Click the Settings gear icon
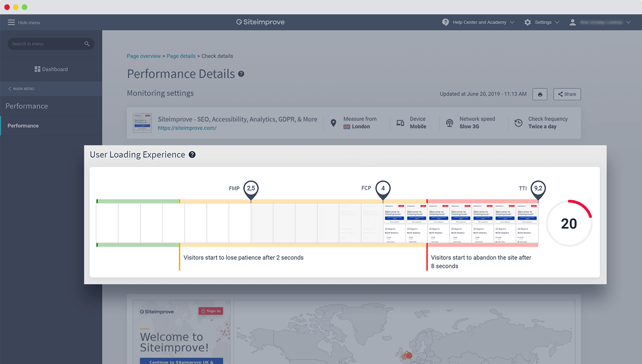The width and height of the screenshot is (642, 364). 527,22
